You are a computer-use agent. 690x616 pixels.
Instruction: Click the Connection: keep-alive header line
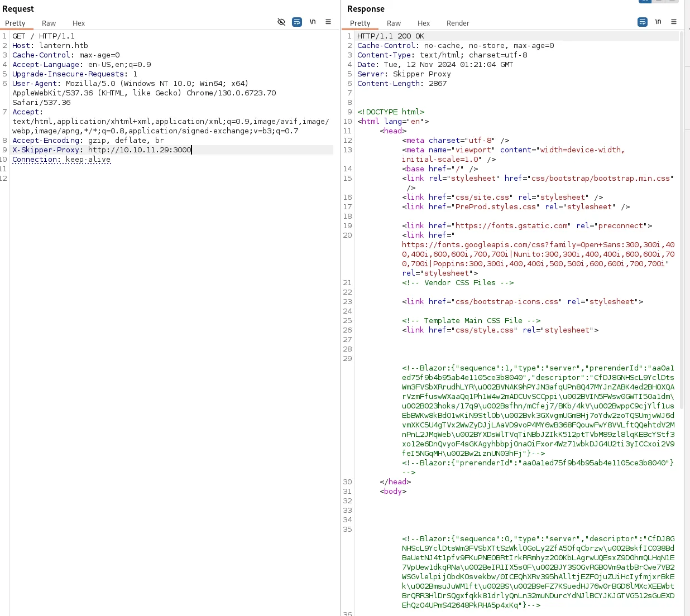[61, 160]
